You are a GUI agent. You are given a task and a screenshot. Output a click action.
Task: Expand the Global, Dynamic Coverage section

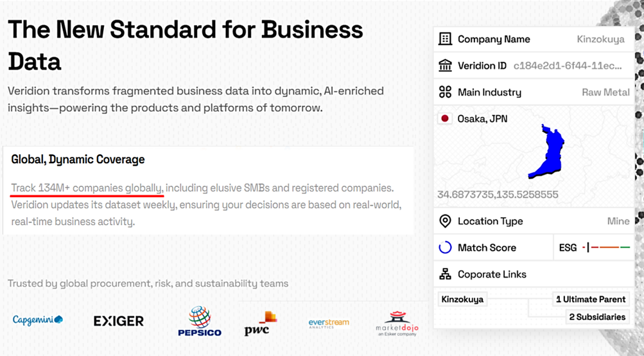click(78, 159)
